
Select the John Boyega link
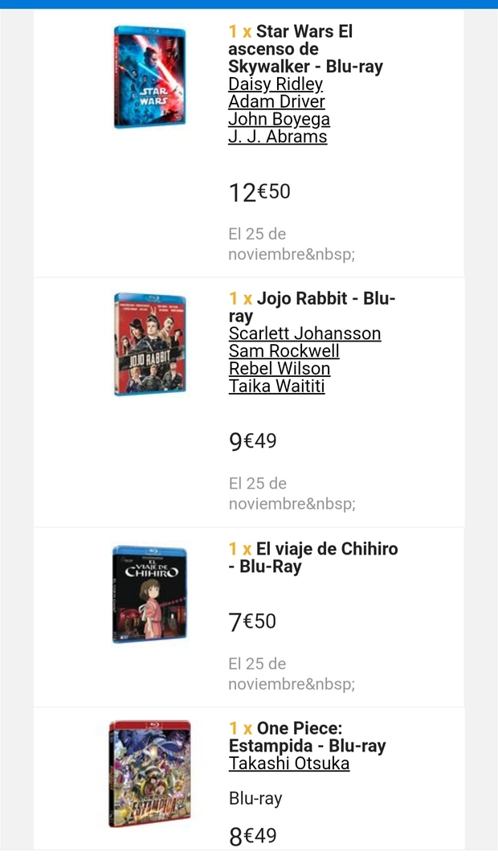point(279,120)
